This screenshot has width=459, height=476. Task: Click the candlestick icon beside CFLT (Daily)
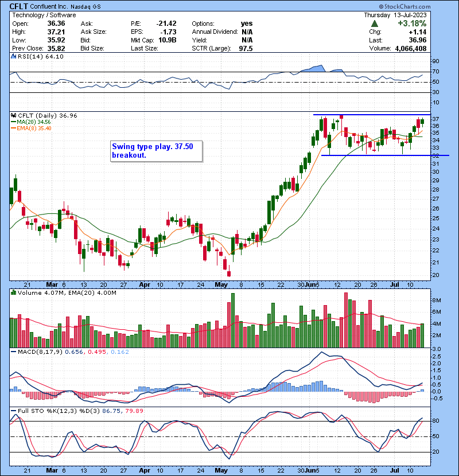pyautogui.click(x=13, y=115)
